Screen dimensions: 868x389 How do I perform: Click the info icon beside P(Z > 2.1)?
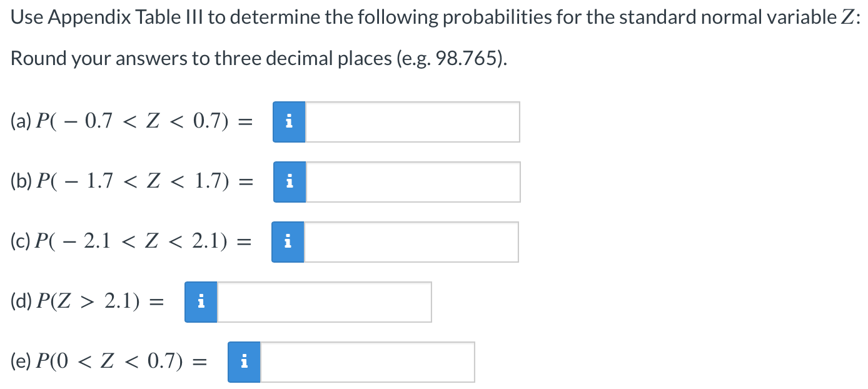click(201, 302)
